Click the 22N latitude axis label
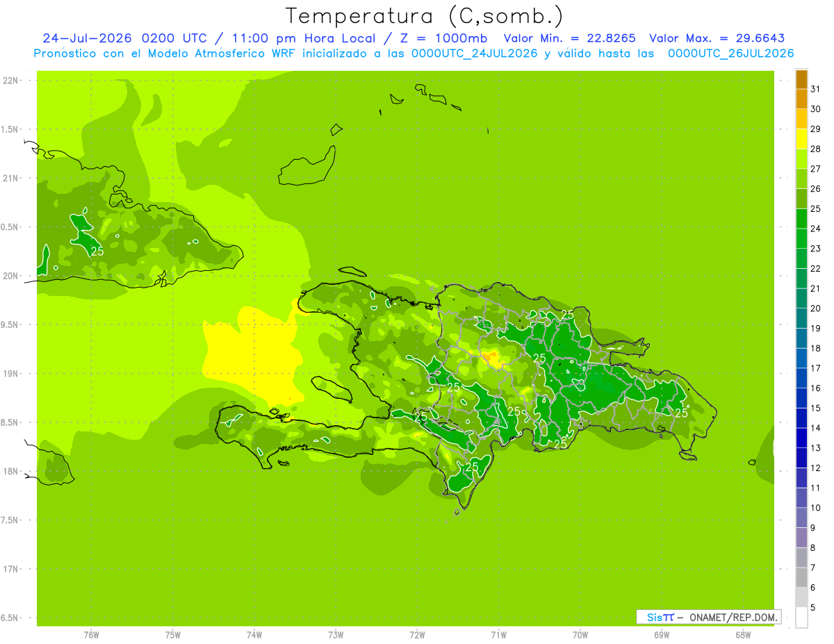Screen dimensions: 834x644 pos(12,80)
